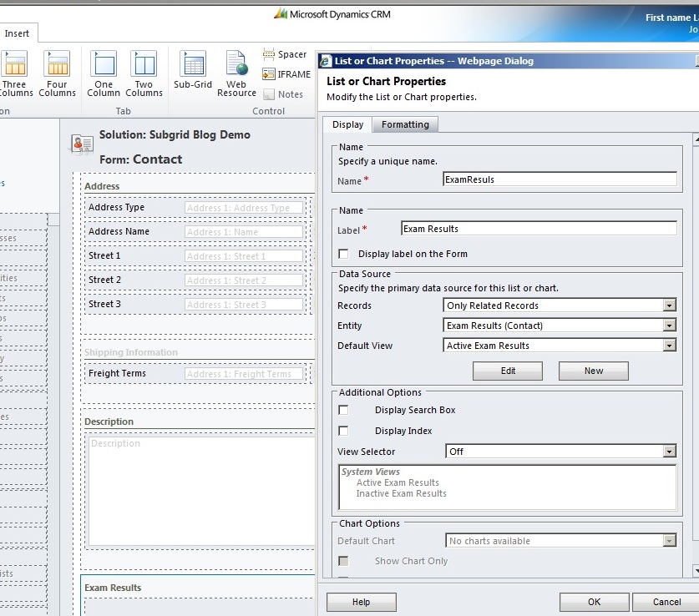Click the New view button
Screen dimensions: 699x616
tap(593, 371)
